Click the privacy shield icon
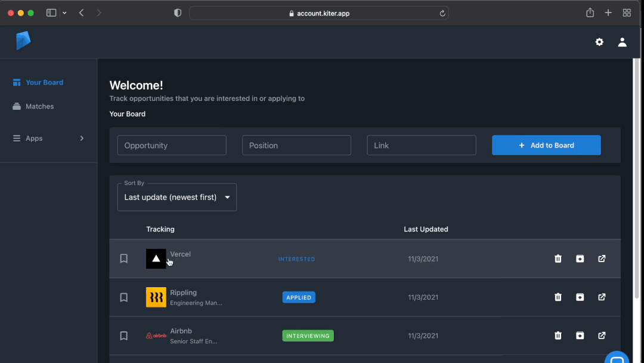Viewport: 644px width, 363px height. click(x=178, y=13)
